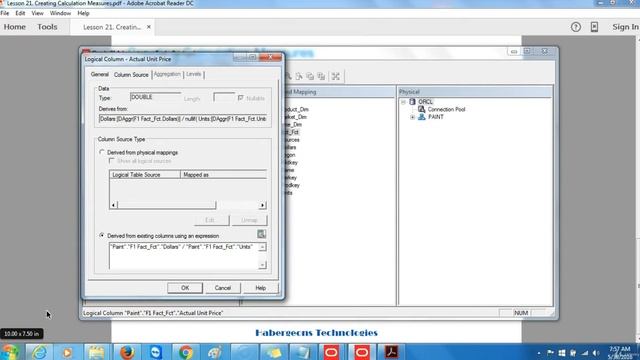Switch to the Aggregation tab
640x360 pixels.
coord(167,74)
